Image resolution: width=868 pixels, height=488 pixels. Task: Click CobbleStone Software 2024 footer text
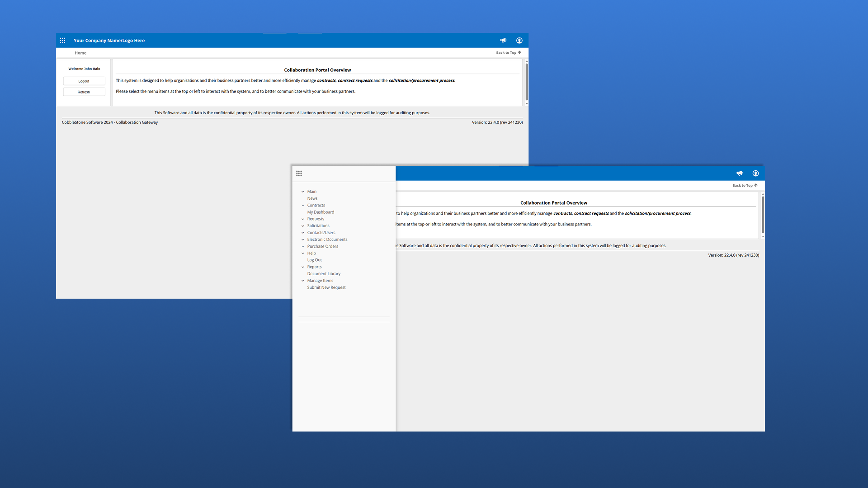click(x=110, y=122)
